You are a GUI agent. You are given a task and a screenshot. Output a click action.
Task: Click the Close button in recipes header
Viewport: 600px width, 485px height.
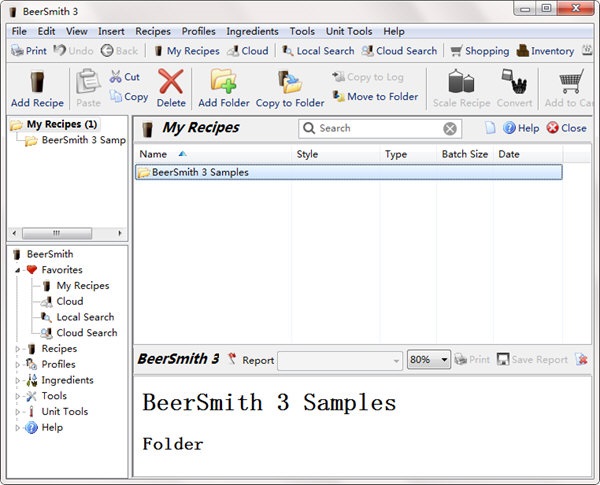pos(566,128)
